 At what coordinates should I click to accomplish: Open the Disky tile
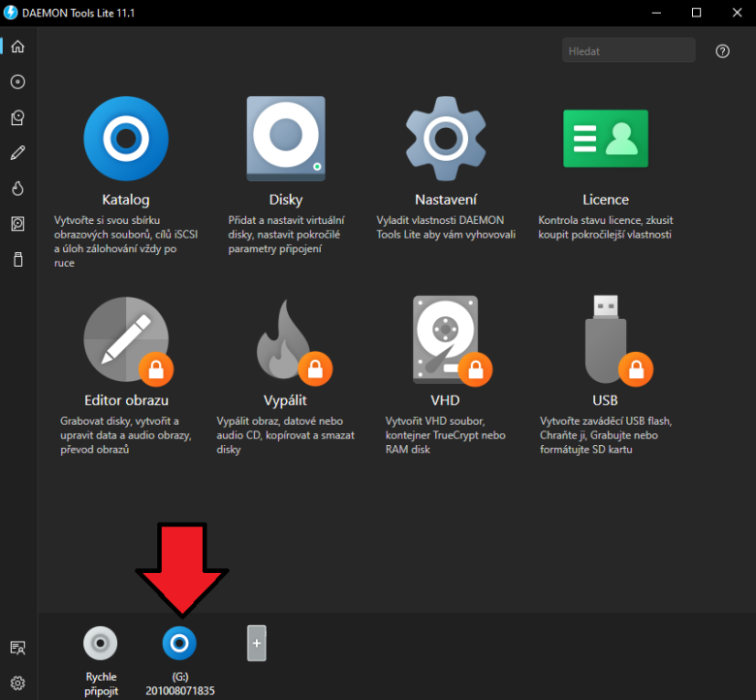click(x=286, y=139)
